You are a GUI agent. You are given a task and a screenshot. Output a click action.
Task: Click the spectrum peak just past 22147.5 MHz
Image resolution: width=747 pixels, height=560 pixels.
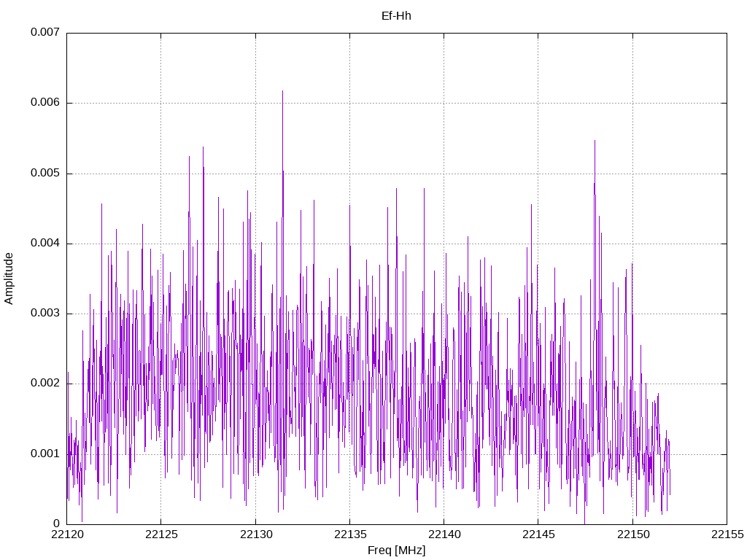(595, 141)
